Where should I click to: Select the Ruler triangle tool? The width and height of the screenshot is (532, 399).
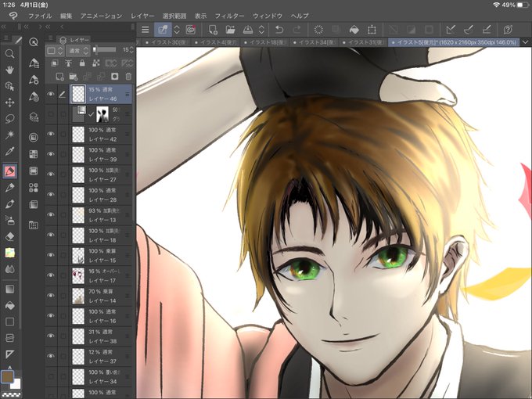pyautogui.click(x=10, y=354)
